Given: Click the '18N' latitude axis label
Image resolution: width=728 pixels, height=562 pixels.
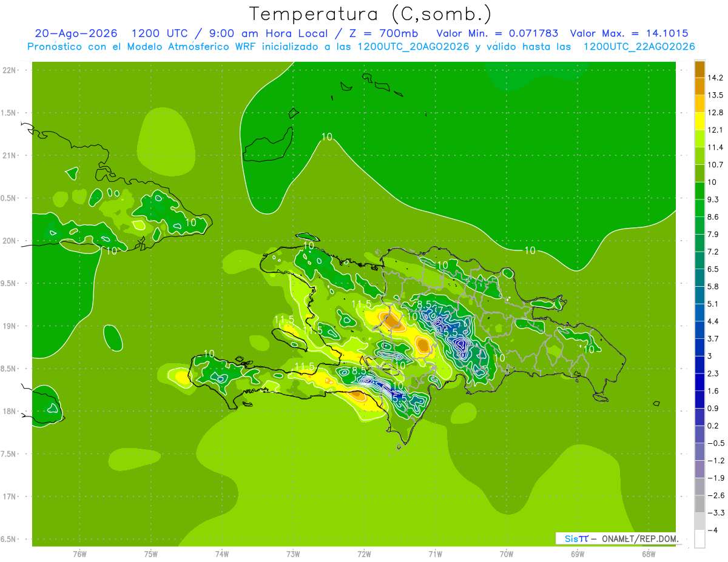Looking at the screenshot, I should pyautogui.click(x=9, y=411).
